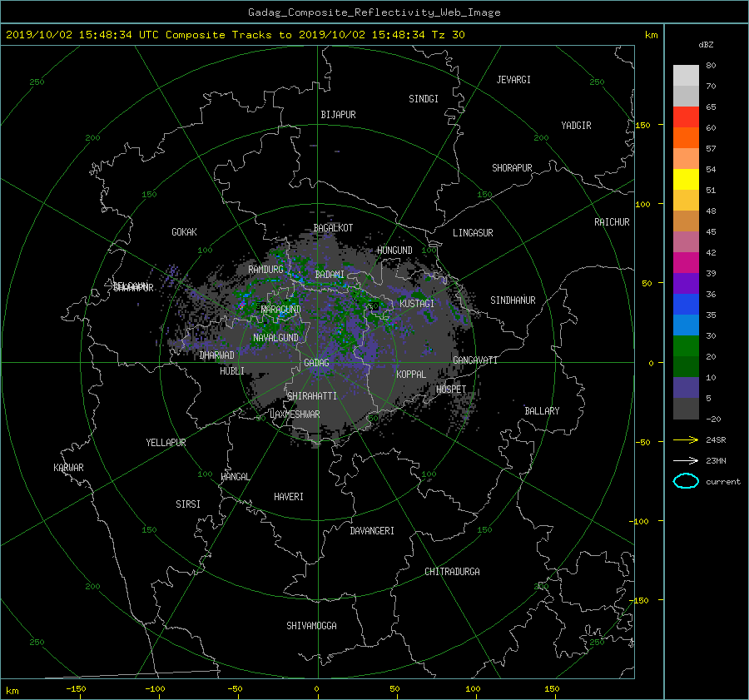Viewport: 749px width, 700px height.
Task: Click the GADAG radar center label
Action: tap(316, 363)
